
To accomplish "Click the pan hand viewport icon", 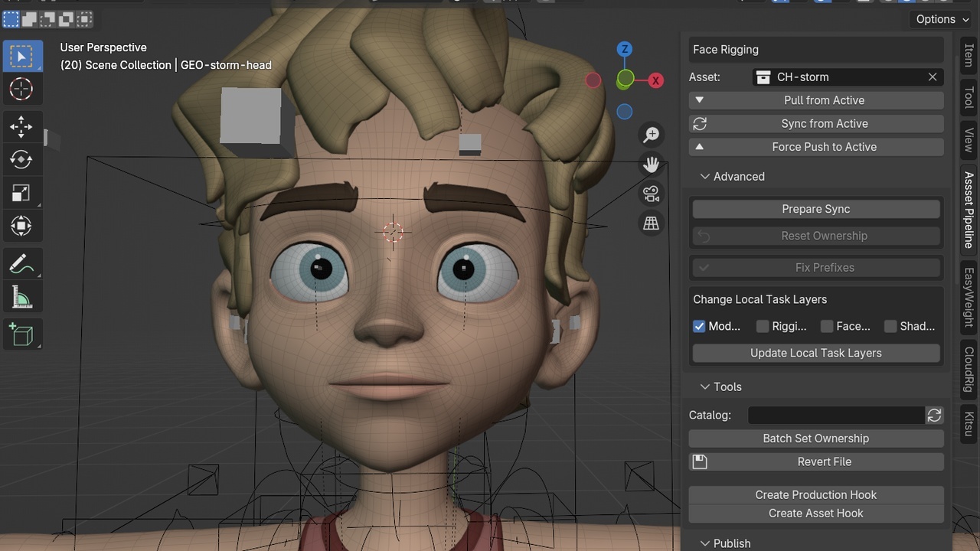I will pyautogui.click(x=652, y=165).
